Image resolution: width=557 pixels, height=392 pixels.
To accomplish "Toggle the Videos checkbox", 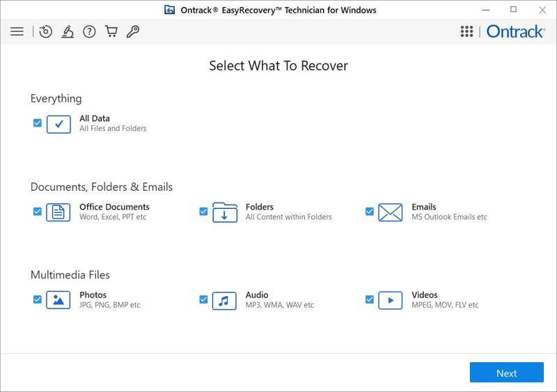I will tap(370, 299).
